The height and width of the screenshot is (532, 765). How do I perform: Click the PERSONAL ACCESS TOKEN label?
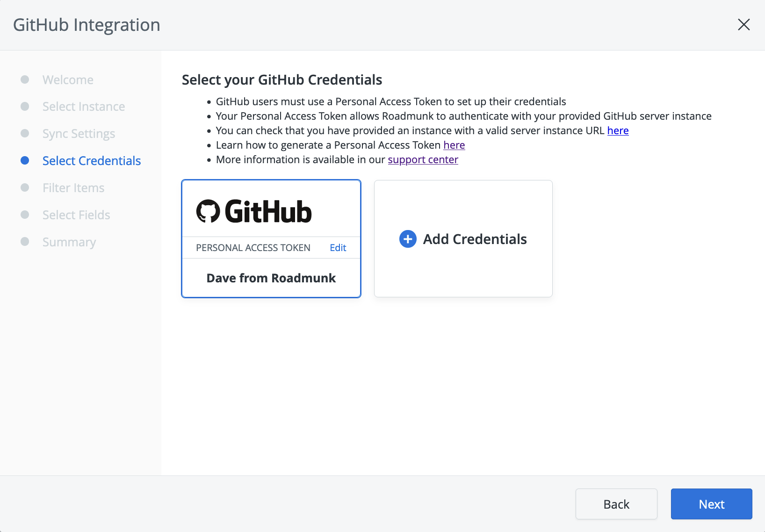(x=253, y=248)
